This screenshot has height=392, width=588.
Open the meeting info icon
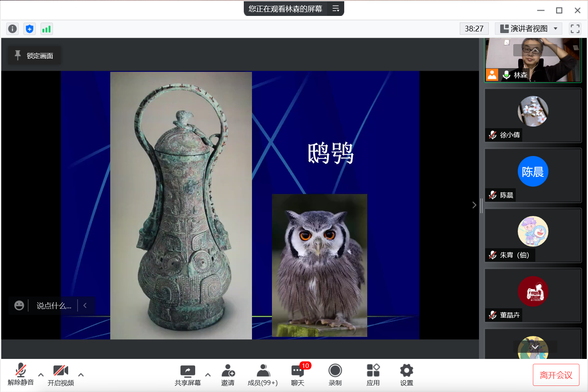click(13, 29)
